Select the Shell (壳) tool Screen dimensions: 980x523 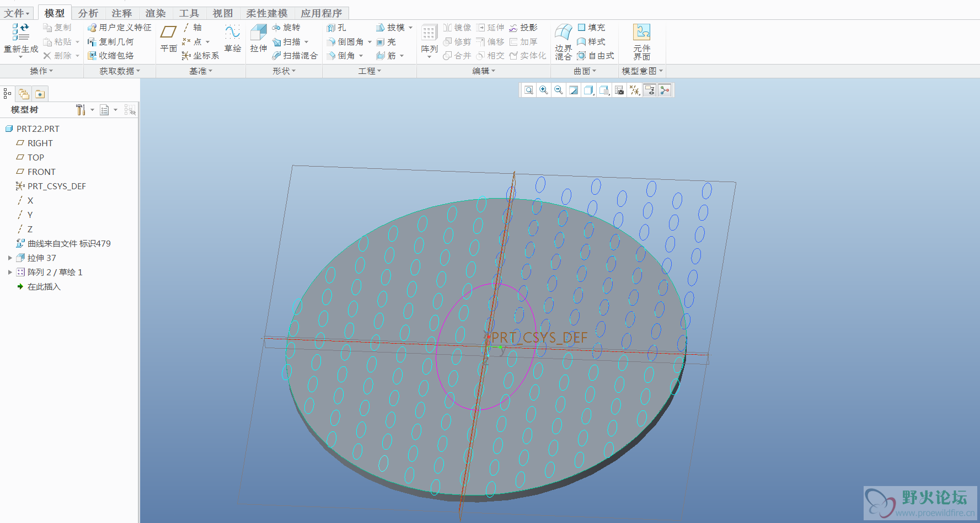point(386,42)
